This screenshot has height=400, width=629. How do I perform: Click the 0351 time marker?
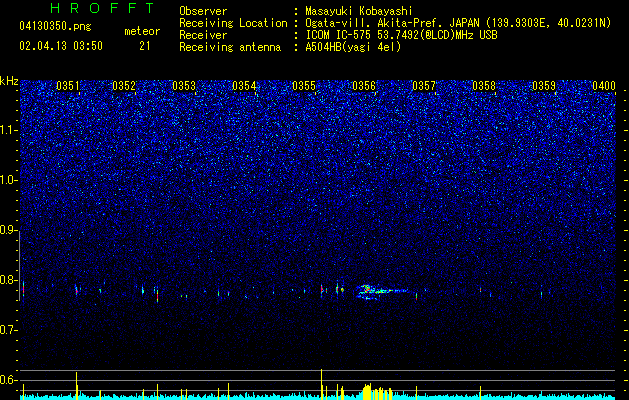68,86
